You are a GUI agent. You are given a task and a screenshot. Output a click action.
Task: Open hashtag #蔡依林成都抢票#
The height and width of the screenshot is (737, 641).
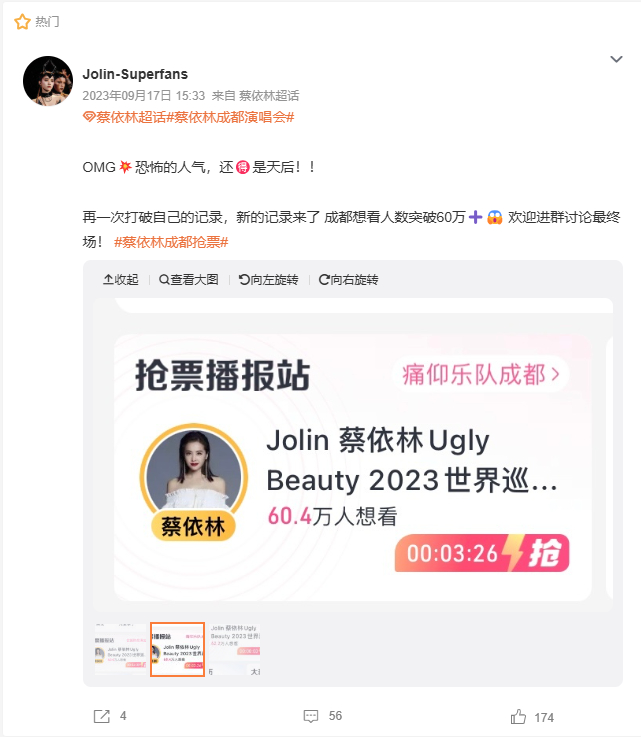click(x=171, y=242)
